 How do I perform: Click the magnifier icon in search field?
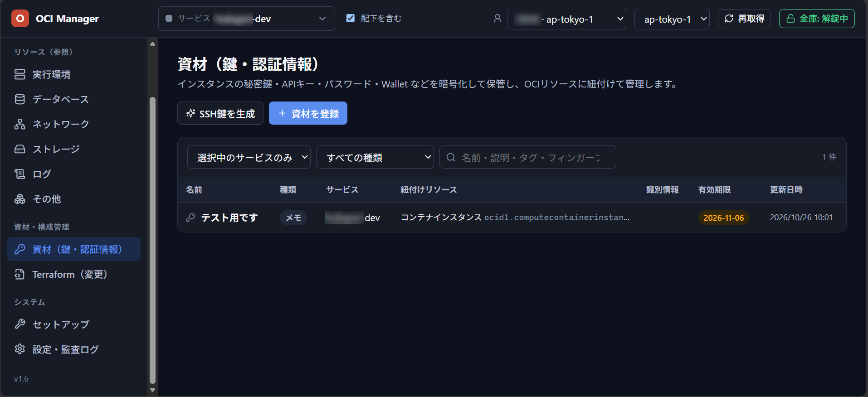[x=451, y=157]
